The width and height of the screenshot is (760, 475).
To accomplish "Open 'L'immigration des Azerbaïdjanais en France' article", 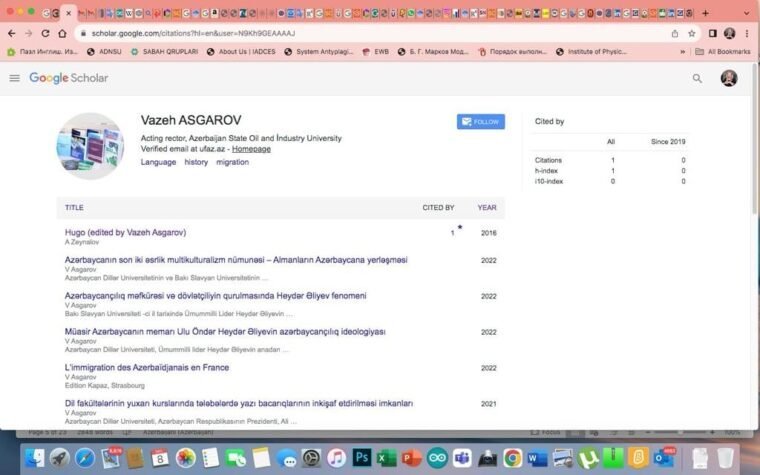I will point(147,367).
